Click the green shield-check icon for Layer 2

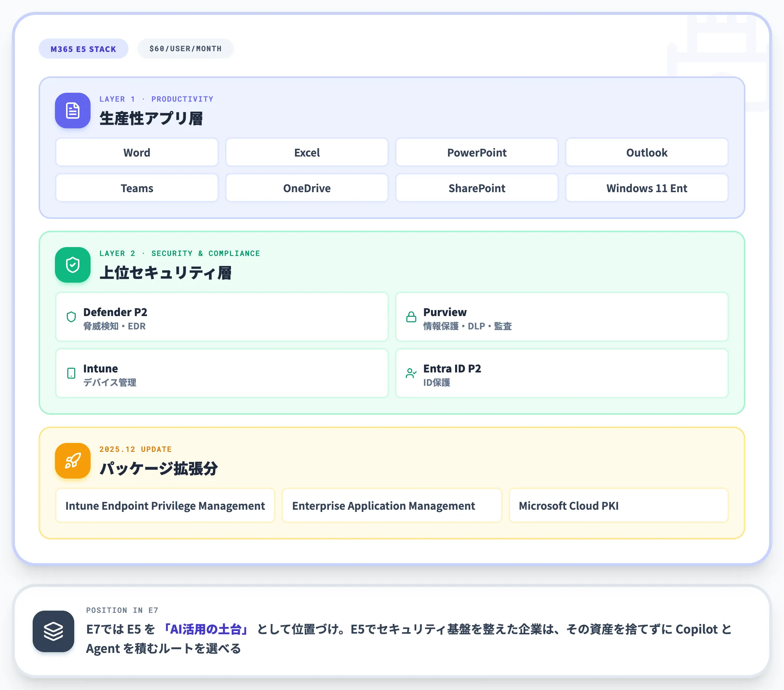coord(72,265)
